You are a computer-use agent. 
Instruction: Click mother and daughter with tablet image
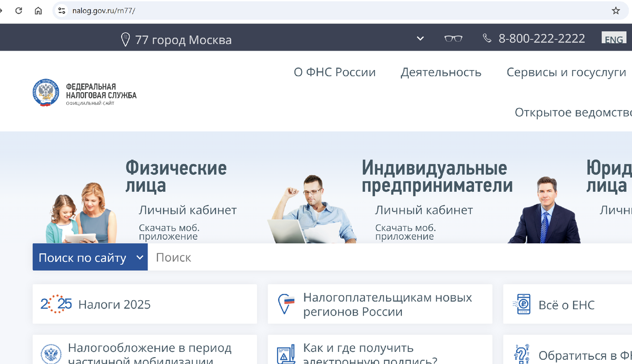point(81,213)
